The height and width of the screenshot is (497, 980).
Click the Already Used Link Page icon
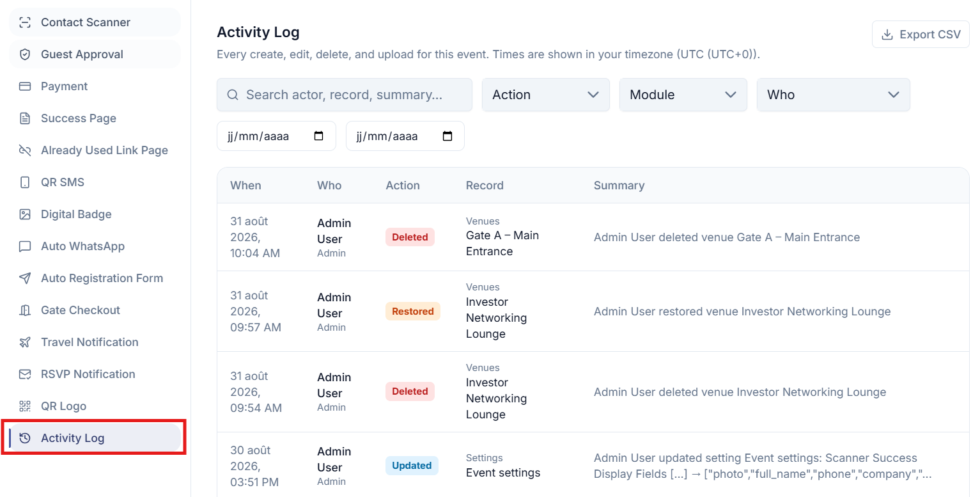[25, 150]
